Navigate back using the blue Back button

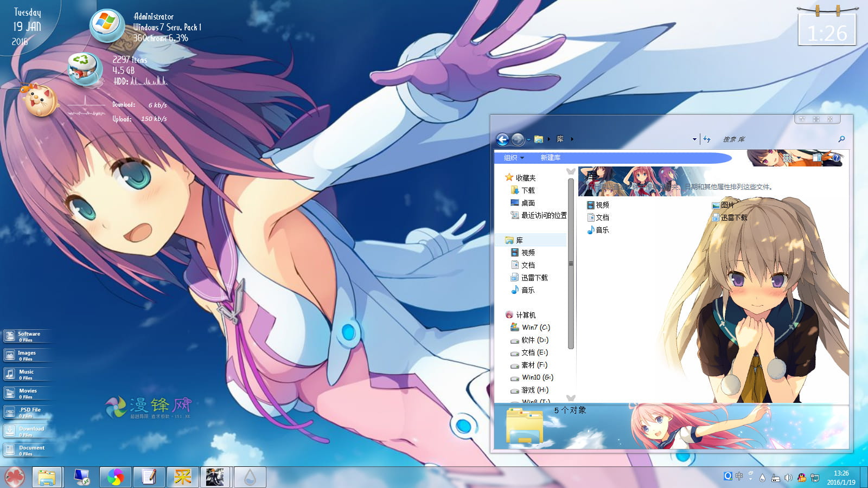(x=503, y=139)
